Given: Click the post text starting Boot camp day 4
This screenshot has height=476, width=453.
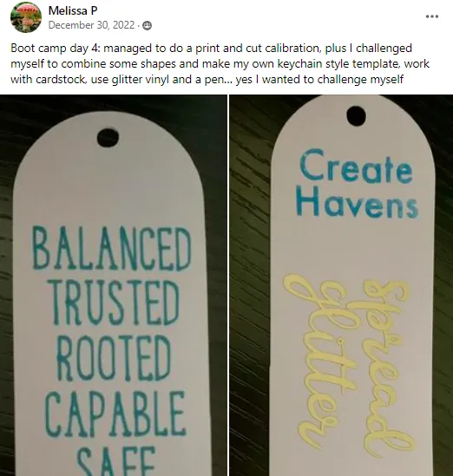Looking at the screenshot, I should click(x=220, y=64).
